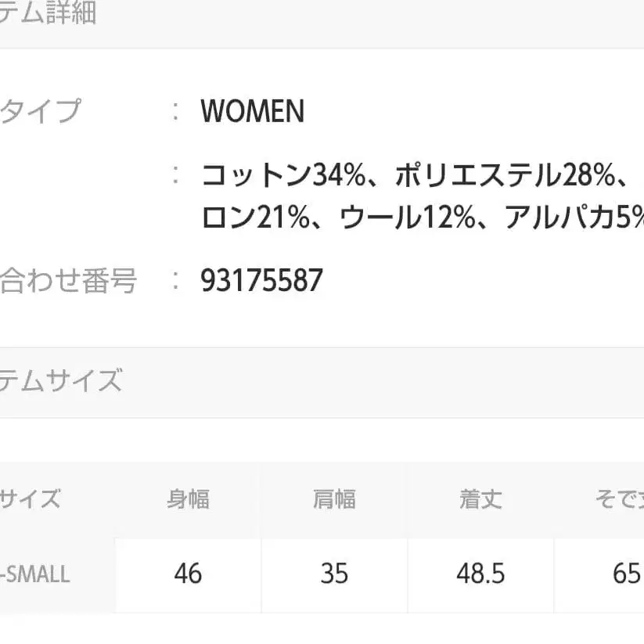Select the WOMEN type value
Screen dimensions: 644x644
click(251, 111)
